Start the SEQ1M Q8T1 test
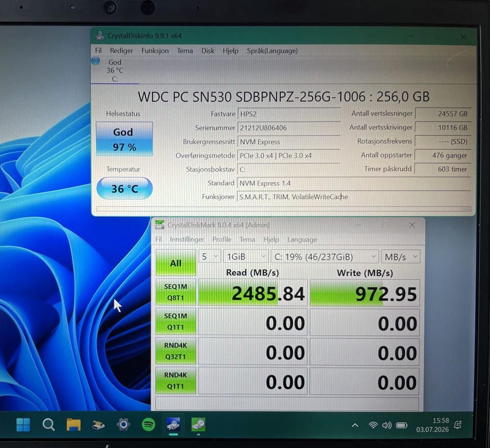The width and height of the screenshot is (490, 448). pos(176,292)
